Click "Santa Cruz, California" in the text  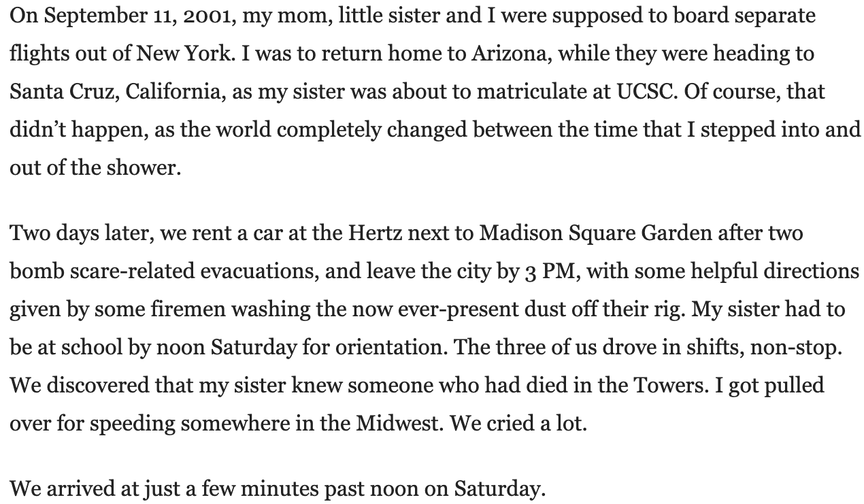click(x=117, y=92)
